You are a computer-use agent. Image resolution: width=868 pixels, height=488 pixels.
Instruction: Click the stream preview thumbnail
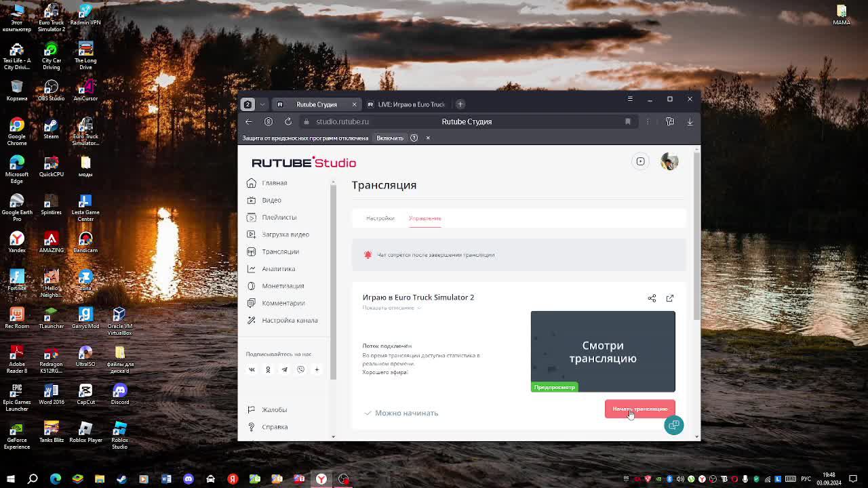pyautogui.click(x=603, y=351)
